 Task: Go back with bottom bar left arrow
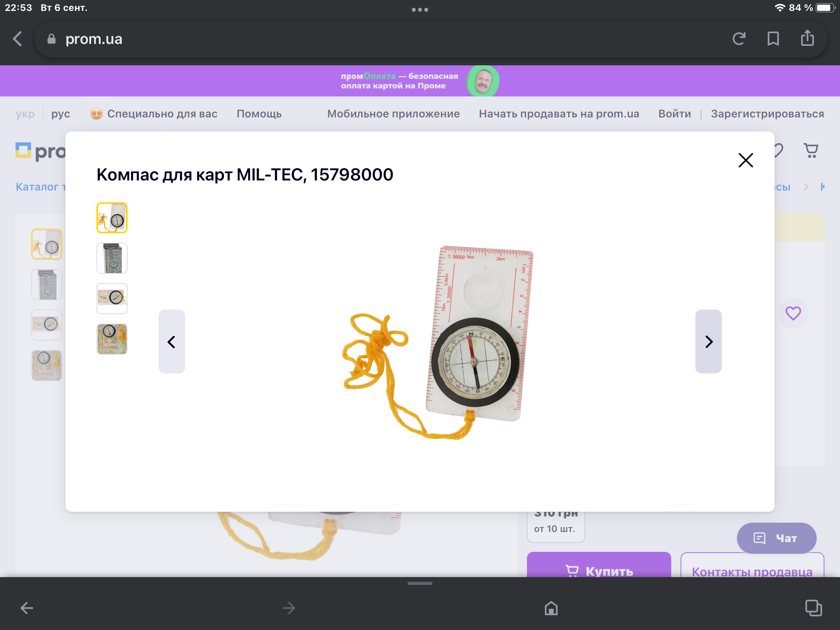(26, 608)
